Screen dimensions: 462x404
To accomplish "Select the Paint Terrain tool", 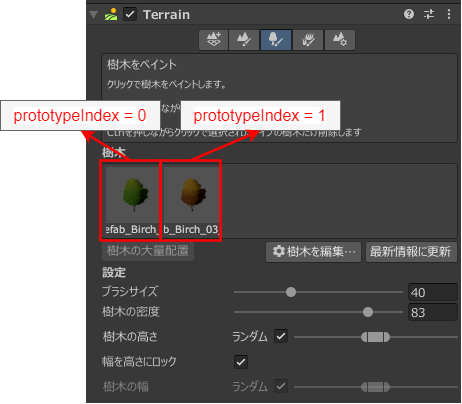I will pyautogui.click(x=244, y=40).
